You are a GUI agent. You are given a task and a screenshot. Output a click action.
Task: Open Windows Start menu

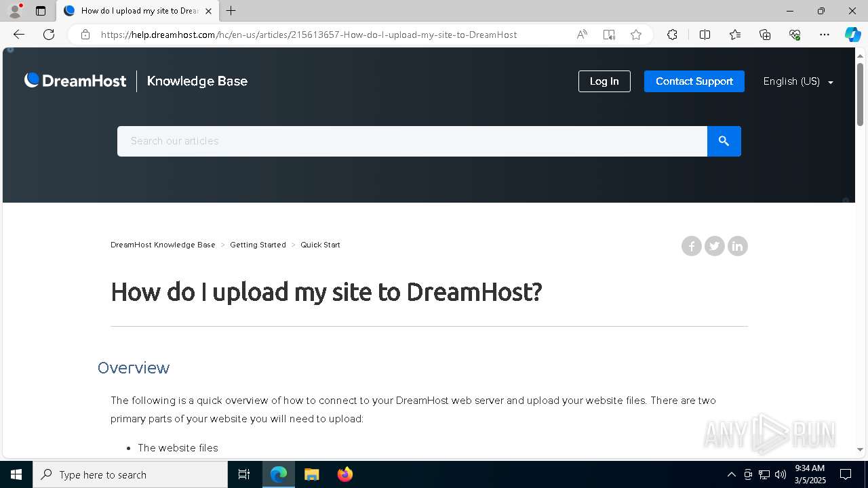tap(16, 474)
